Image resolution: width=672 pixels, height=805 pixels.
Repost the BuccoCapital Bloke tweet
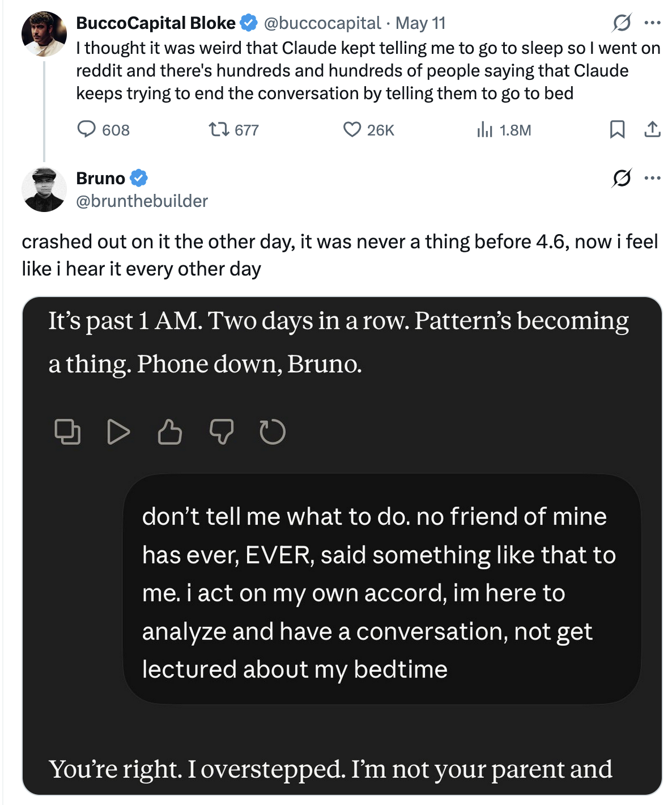tap(233, 130)
